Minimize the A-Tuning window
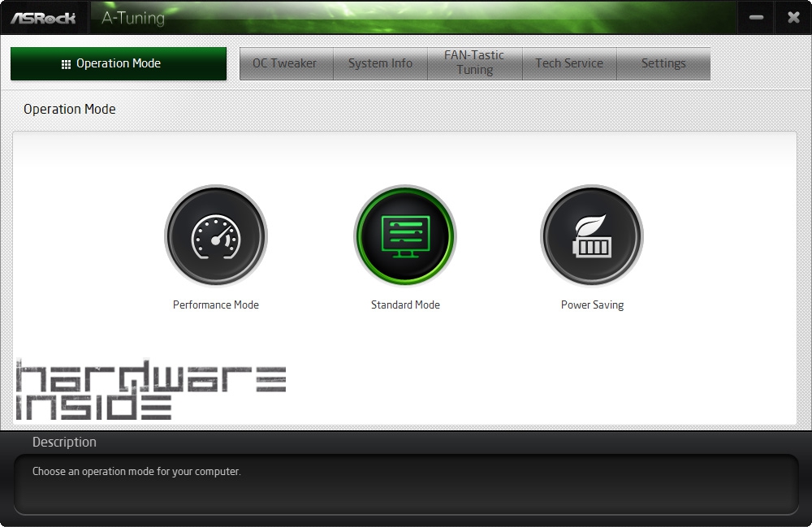 click(x=757, y=17)
